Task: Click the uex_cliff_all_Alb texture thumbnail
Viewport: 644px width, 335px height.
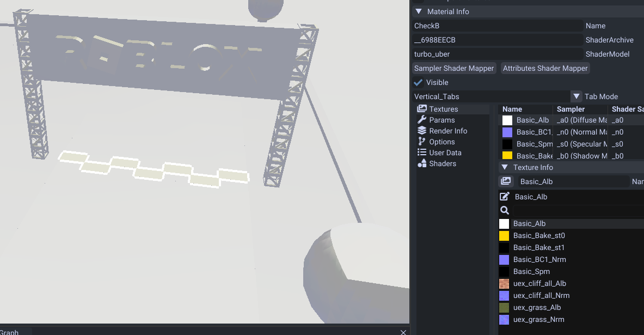Action: point(504,284)
